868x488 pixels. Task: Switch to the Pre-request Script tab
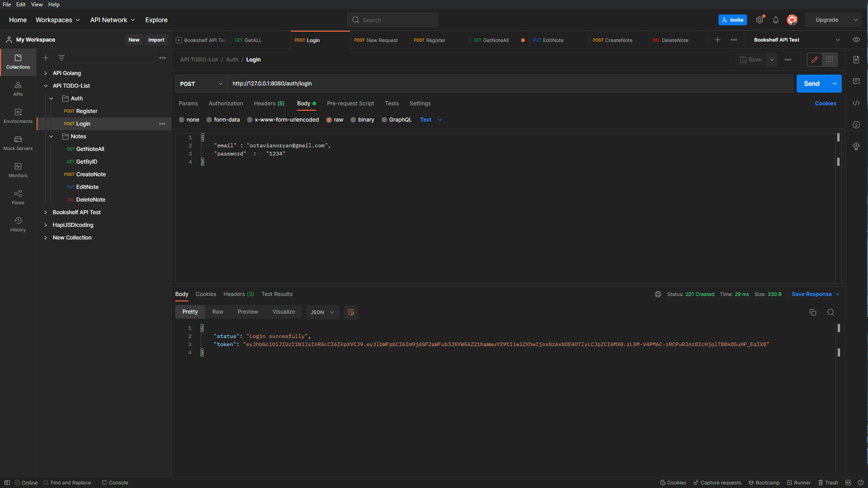[x=350, y=103]
